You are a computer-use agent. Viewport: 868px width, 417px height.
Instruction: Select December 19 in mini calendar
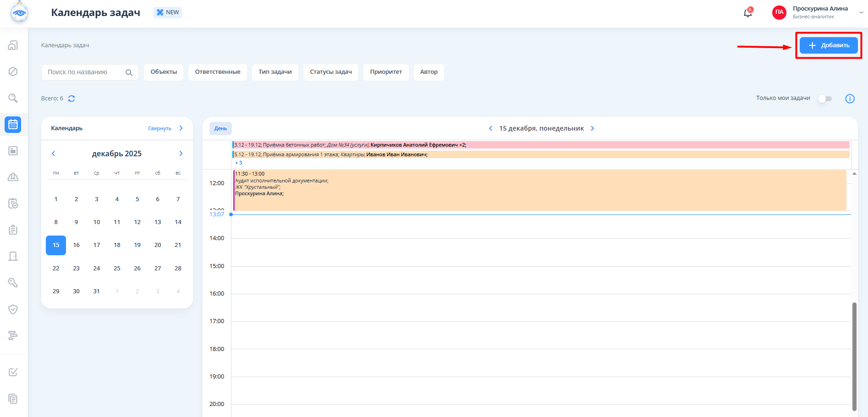(137, 245)
